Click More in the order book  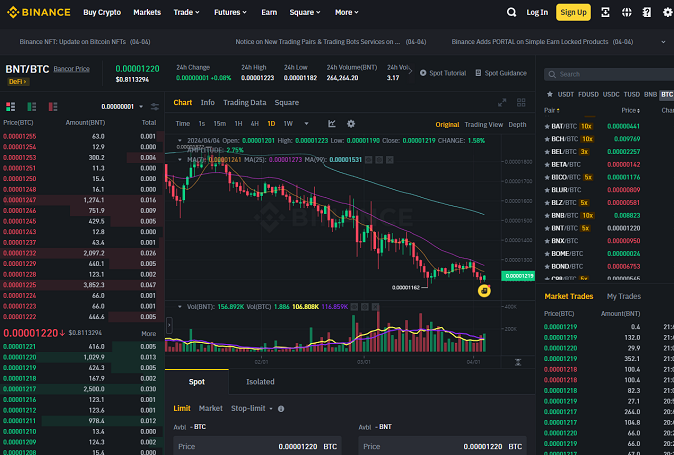click(x=149, y=333)
